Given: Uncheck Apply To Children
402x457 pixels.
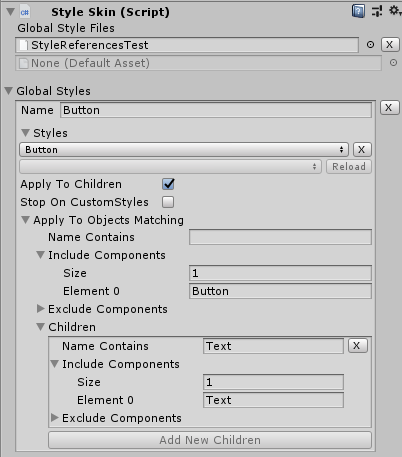Looking at the screenshot, I should point(168,184).
